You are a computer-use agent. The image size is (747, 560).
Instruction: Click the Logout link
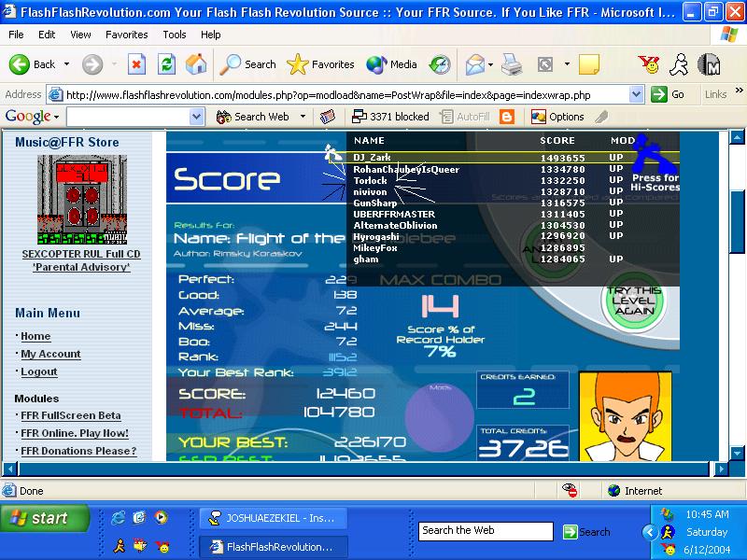pyautogui.click(x=39, y=371)
